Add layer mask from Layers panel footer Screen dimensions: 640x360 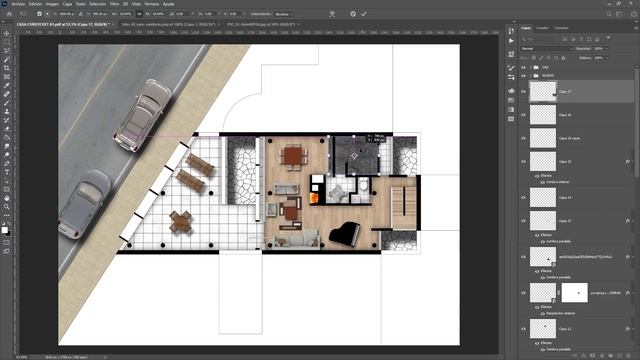593,356
